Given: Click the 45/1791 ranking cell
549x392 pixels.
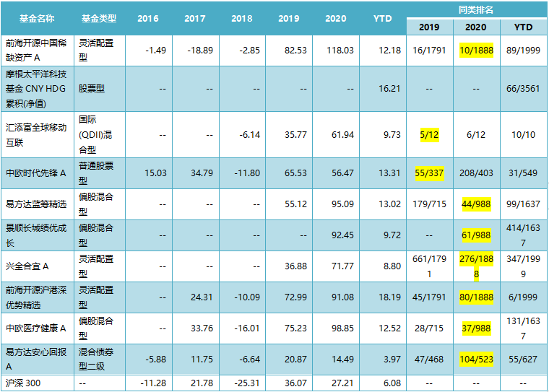Looking at the screenshot, I should [x=430, y=297].
